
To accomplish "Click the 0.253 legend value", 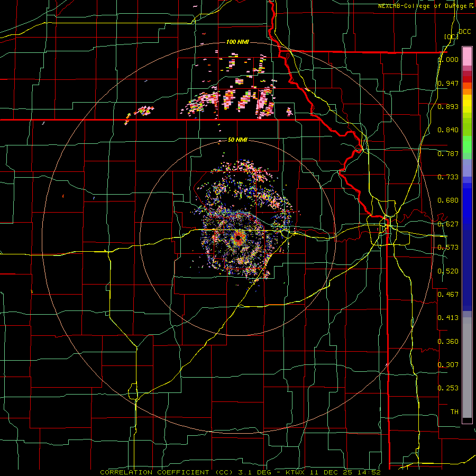I will point(448,388).
